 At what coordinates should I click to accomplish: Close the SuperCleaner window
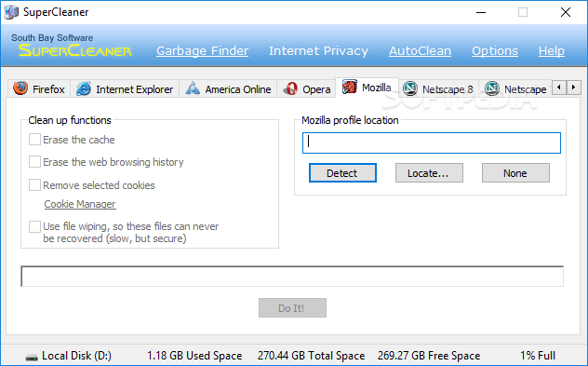pyautogui.click(x=566, y=12)
